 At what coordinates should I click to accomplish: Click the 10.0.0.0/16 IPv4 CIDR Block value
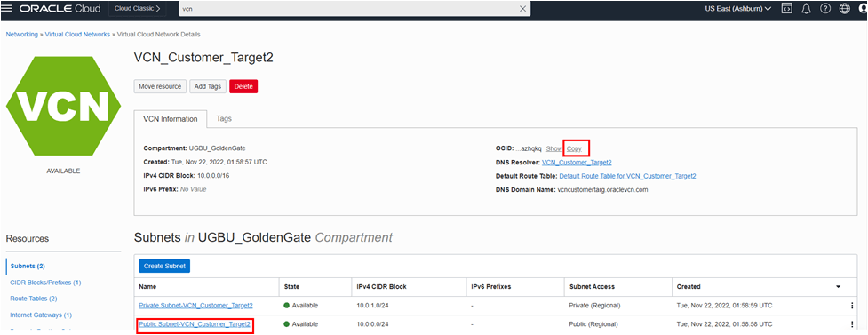[214, 176]
